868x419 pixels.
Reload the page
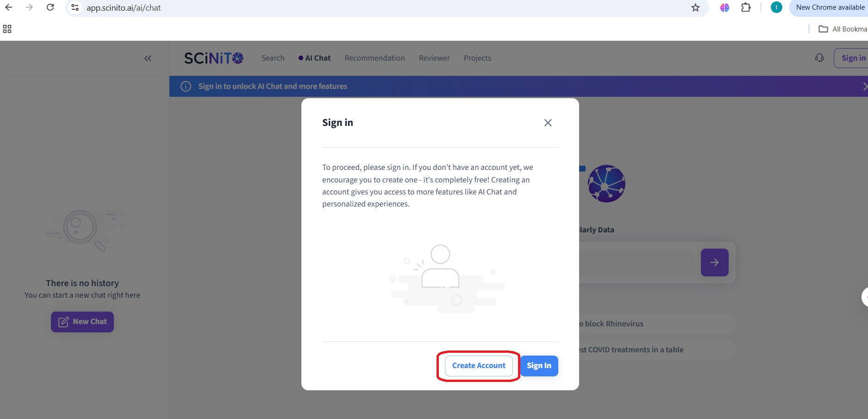click(x=50, y=7)
